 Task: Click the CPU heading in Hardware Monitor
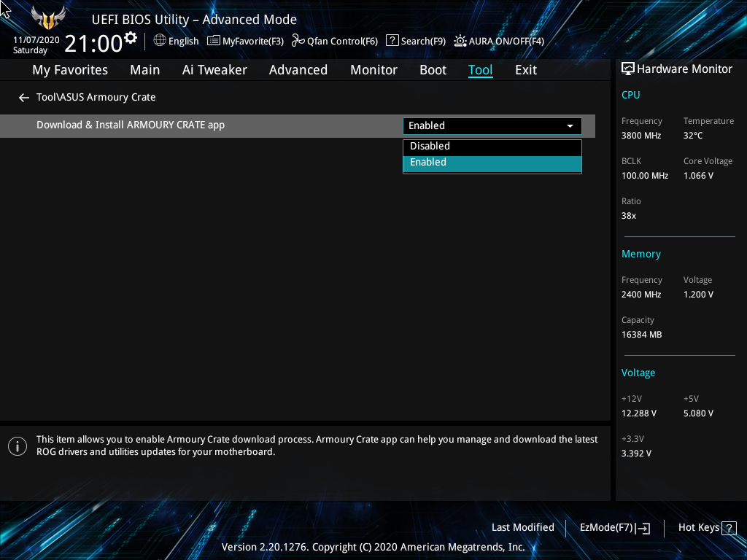pyautogui.click(x=631, y=95)
